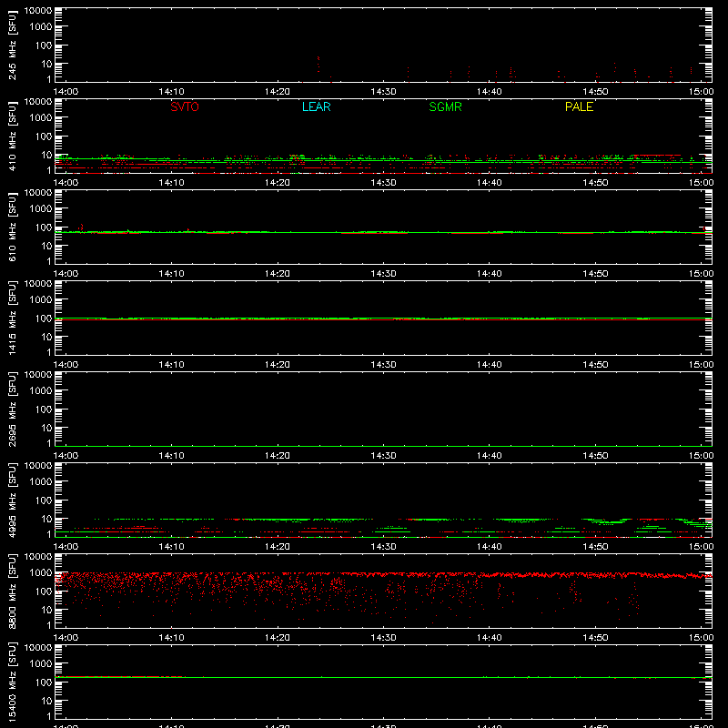728x728 pixels.
Task: Click 14:30 tick below the 410 MHz panel
Action: click(x=383, y=183)
